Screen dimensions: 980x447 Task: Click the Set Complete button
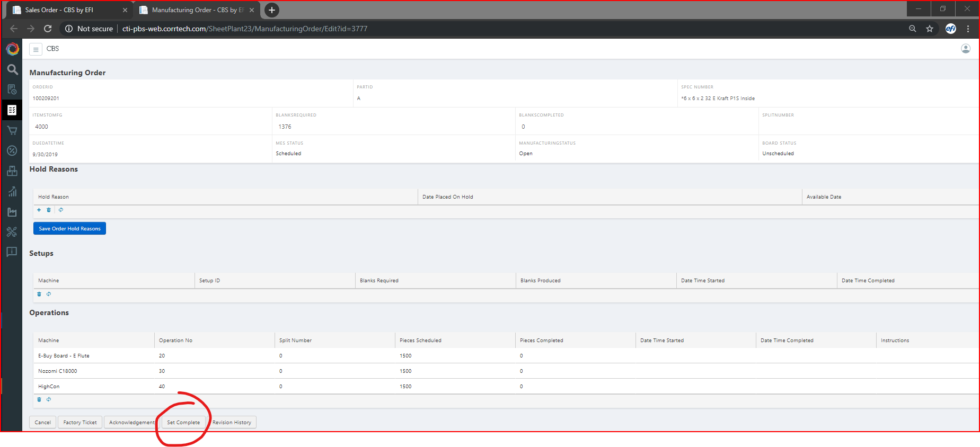183,422
